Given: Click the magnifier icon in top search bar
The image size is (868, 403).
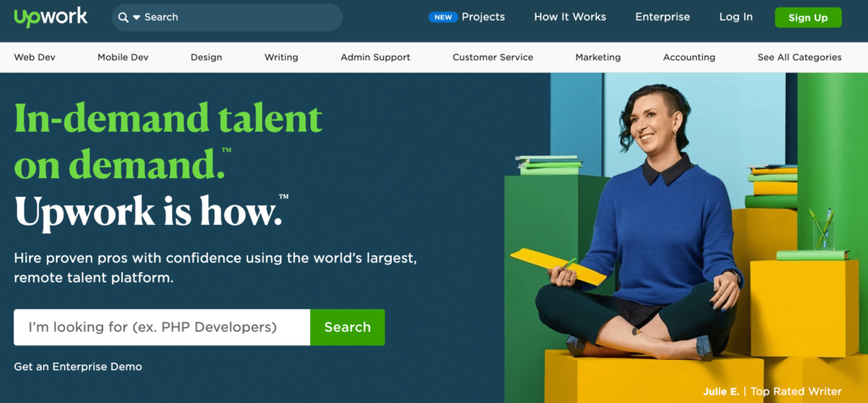Looking at the screenshot, I should [x=124, y=17].
